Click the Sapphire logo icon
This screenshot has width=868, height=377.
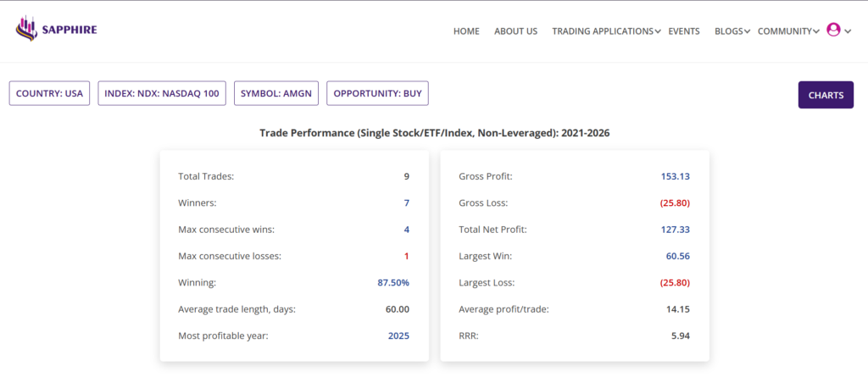27,30
